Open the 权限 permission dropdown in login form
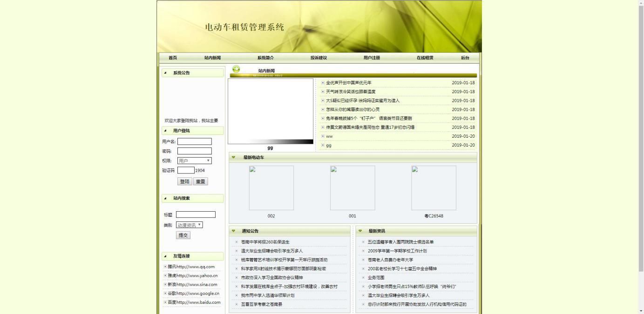 pyautogui.click(x=194, y=160)
